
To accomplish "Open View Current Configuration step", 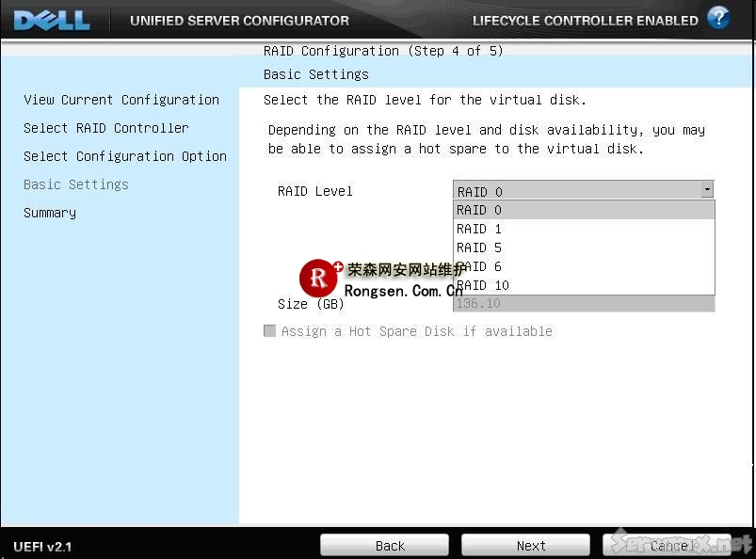I will (121, 100).
